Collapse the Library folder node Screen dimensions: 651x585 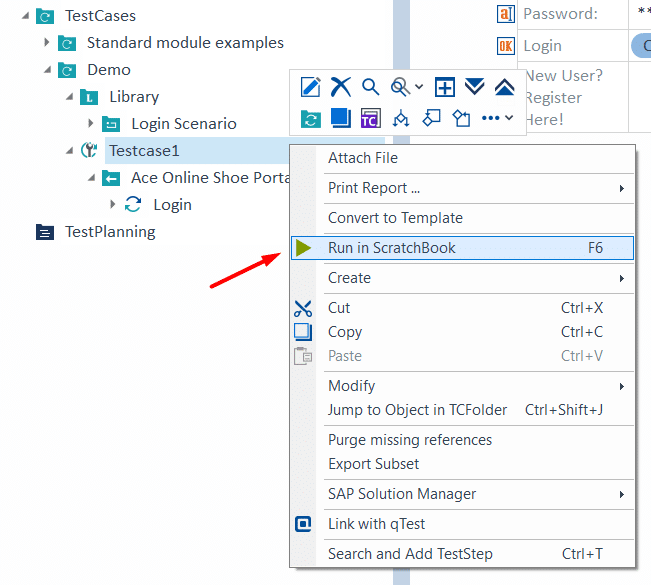click(x=69, y=97)
